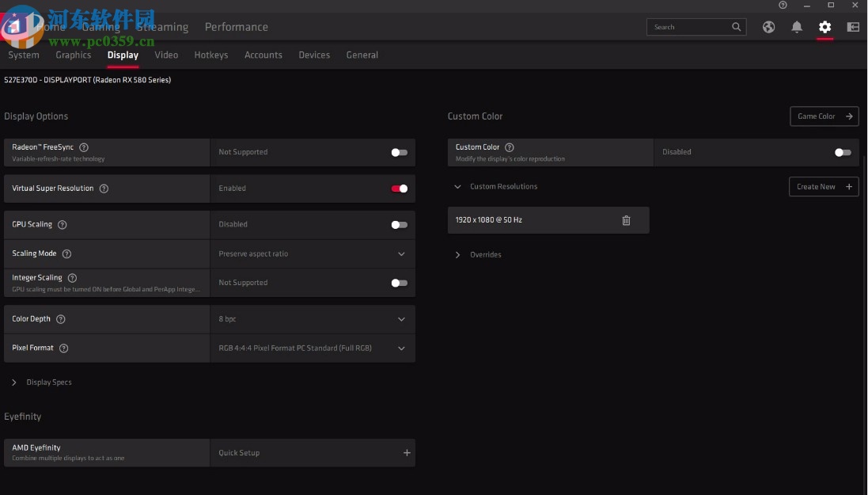Click help icon beside Virtual Super Resolution

point(104,188)
